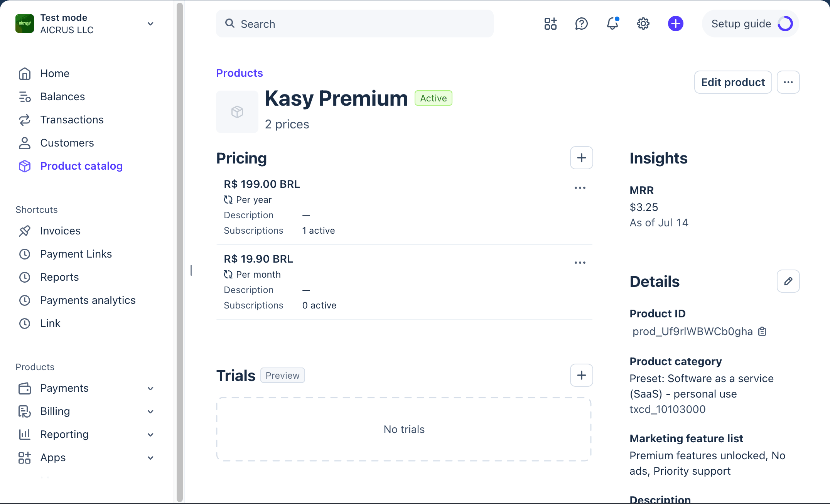Open Payment Links shortcut

pos(76,254)
